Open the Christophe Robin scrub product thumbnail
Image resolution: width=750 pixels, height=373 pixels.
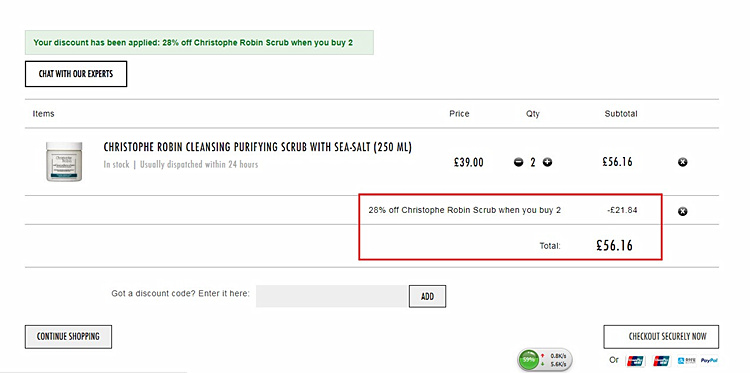(64, 161)
